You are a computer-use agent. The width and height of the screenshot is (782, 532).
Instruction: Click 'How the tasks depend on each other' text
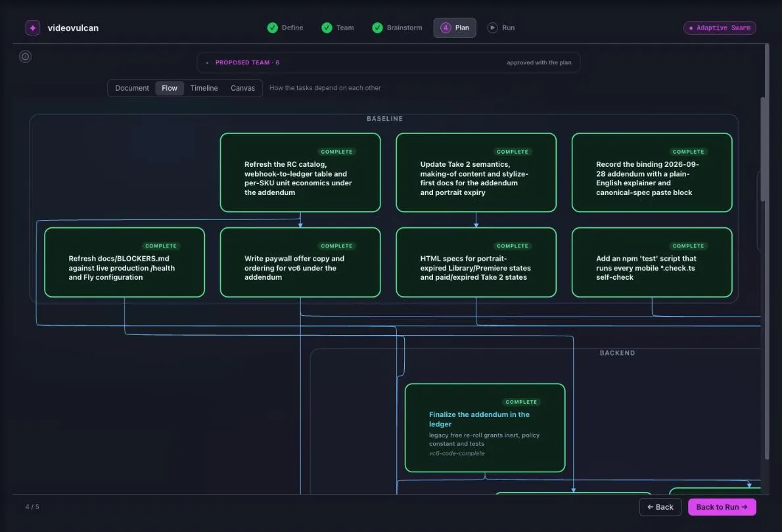click(325, 88)
